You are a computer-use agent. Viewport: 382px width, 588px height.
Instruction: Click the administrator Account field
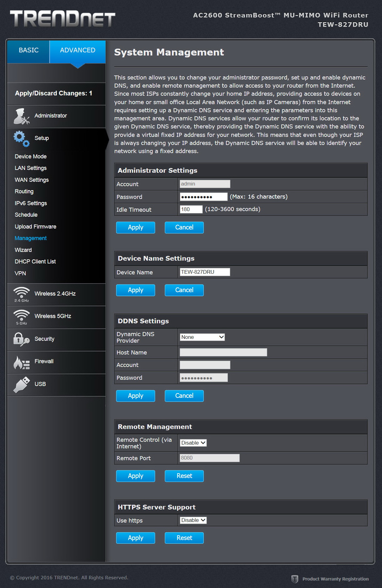pyautogui.click(x=205, y=184)
